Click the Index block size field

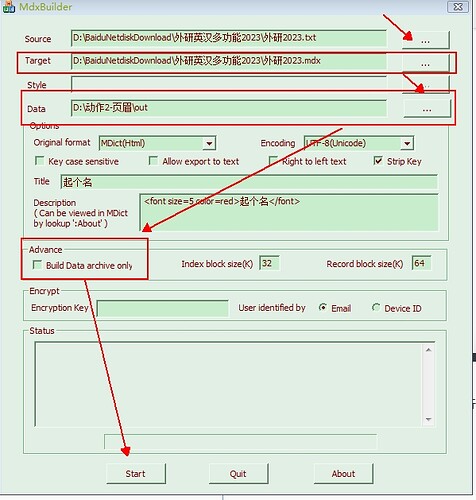(x=269, y=263)
